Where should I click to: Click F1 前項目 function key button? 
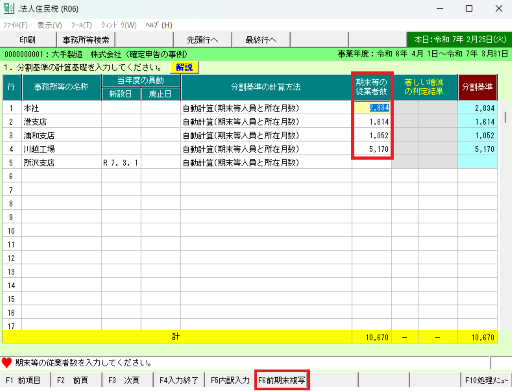[25, 380]
